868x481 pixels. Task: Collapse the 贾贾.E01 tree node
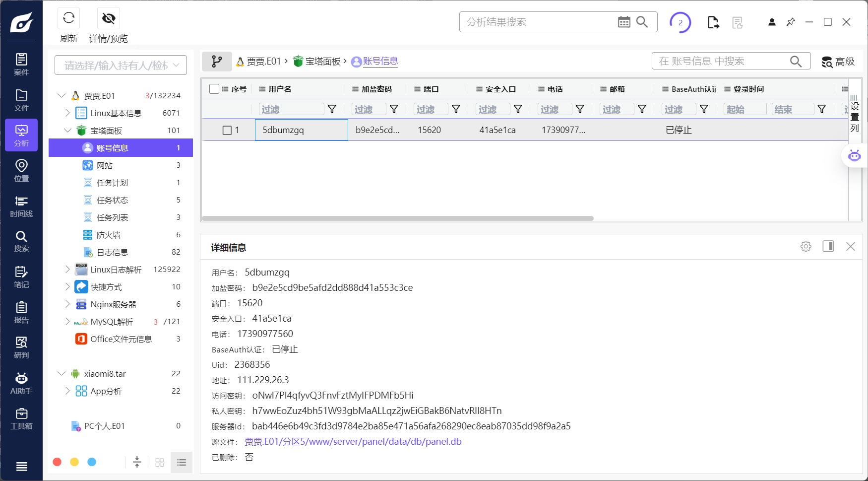pyautogui.click(x=62, y=95)
